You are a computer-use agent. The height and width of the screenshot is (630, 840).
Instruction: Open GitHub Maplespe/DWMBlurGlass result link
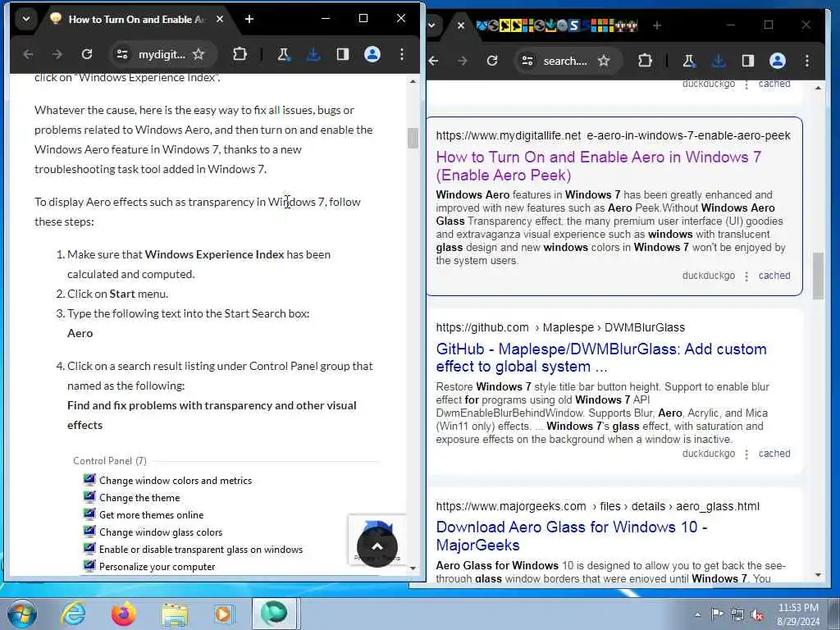click(601, 358)
